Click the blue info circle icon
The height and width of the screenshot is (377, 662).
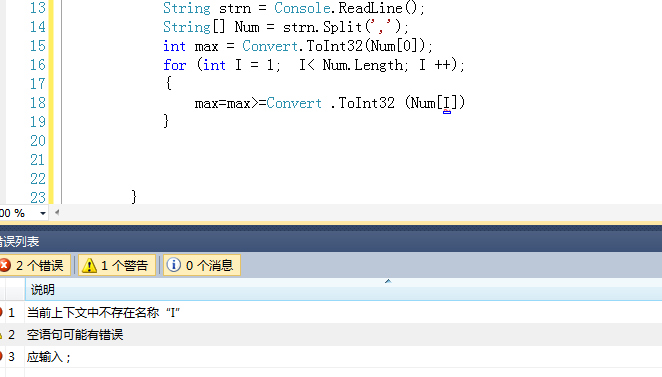pos(174,265)
